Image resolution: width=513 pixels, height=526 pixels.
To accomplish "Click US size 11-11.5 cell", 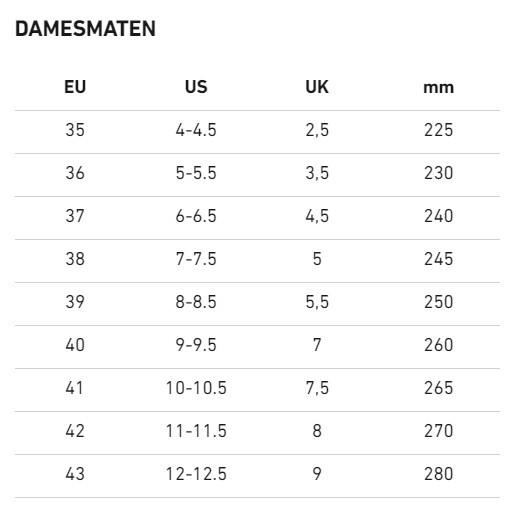I will (x=196, y=430).
